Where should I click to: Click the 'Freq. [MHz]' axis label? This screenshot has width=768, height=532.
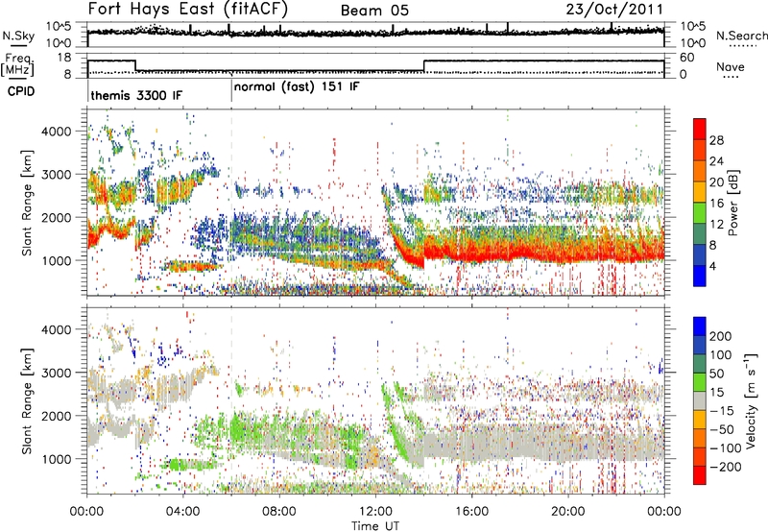(17, 65)
